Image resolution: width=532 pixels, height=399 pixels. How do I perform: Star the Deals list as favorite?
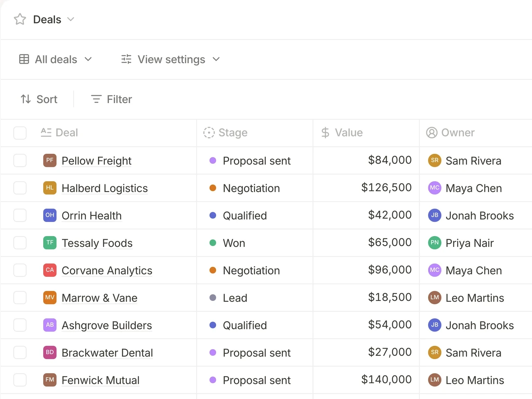20,19
